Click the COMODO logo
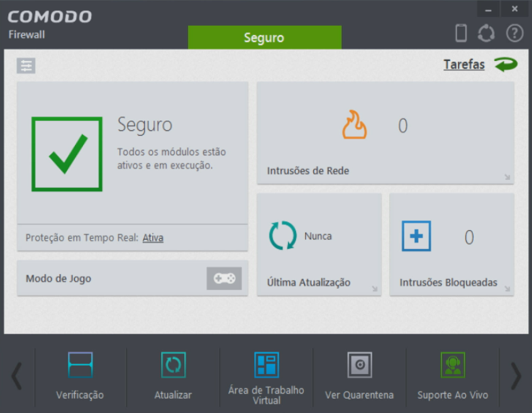 (50, 16)
